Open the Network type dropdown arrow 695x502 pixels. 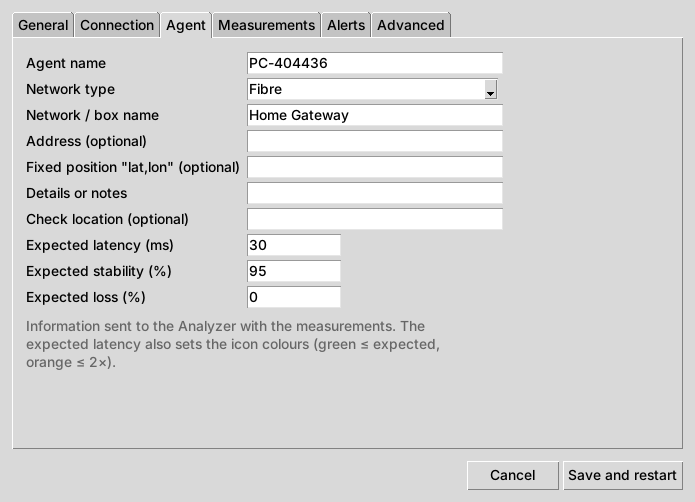pos(490,90)
